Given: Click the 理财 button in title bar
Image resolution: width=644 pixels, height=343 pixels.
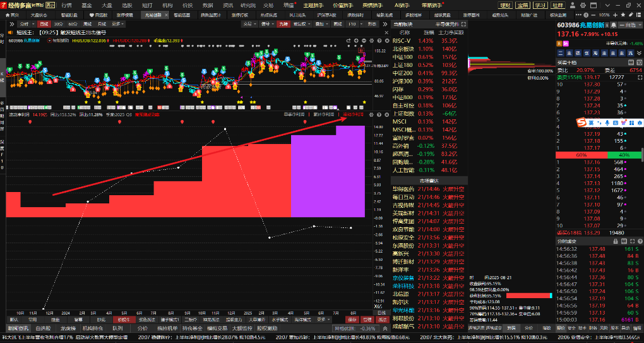Looking at the screenshot, I should point(505,5).
